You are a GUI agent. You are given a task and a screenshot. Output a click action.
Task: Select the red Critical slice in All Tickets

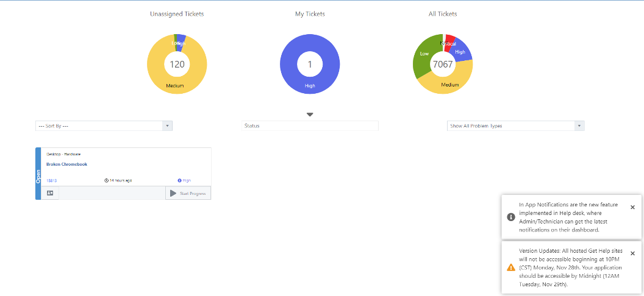coord(450,41)
